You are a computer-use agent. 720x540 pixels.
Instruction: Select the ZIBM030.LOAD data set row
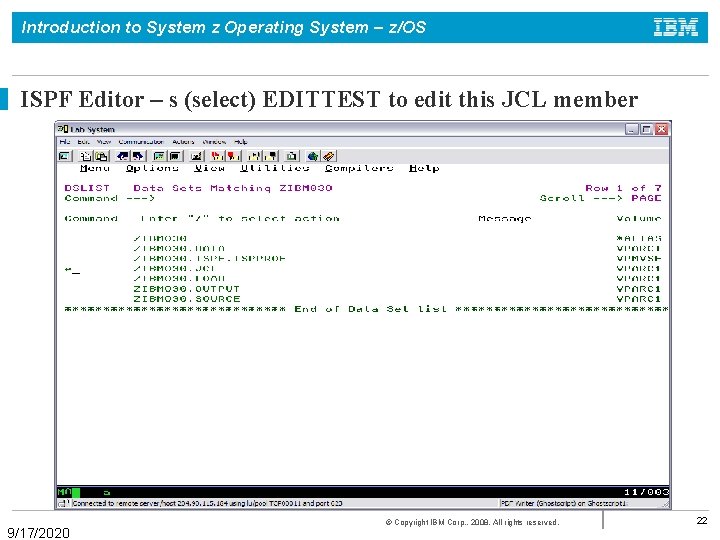(179, 279)
